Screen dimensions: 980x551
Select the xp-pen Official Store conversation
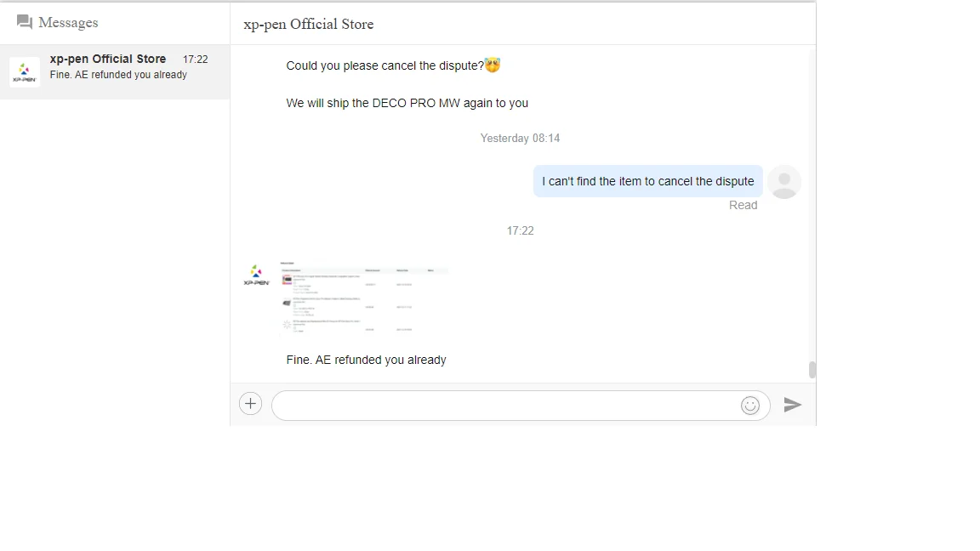point(115,71)
